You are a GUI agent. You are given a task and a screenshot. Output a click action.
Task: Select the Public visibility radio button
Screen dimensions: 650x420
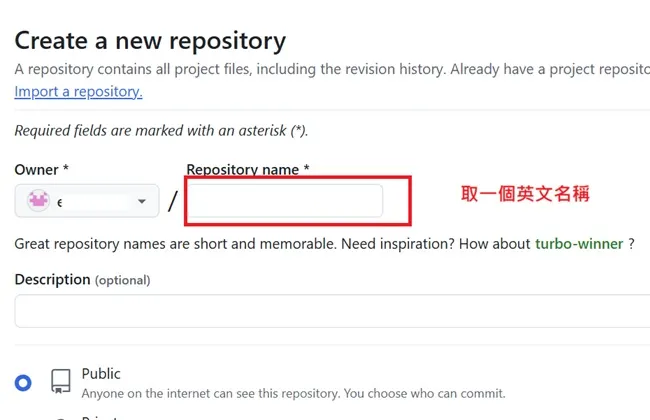click(23, 382)
